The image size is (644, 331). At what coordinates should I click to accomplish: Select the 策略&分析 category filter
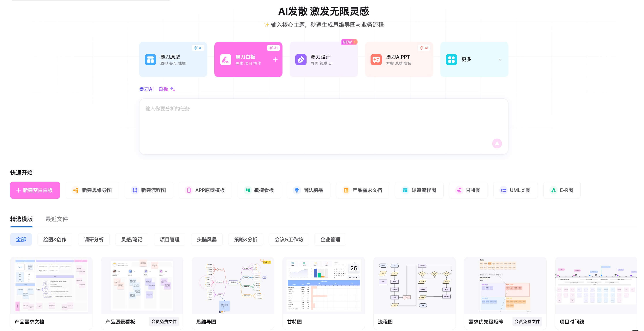(x=245, y=240)
